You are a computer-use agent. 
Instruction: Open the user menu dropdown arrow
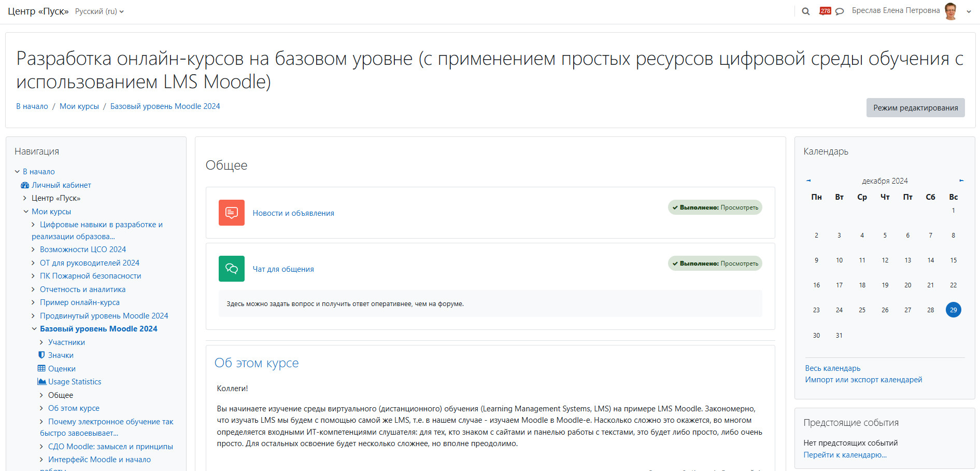[969, 11]
